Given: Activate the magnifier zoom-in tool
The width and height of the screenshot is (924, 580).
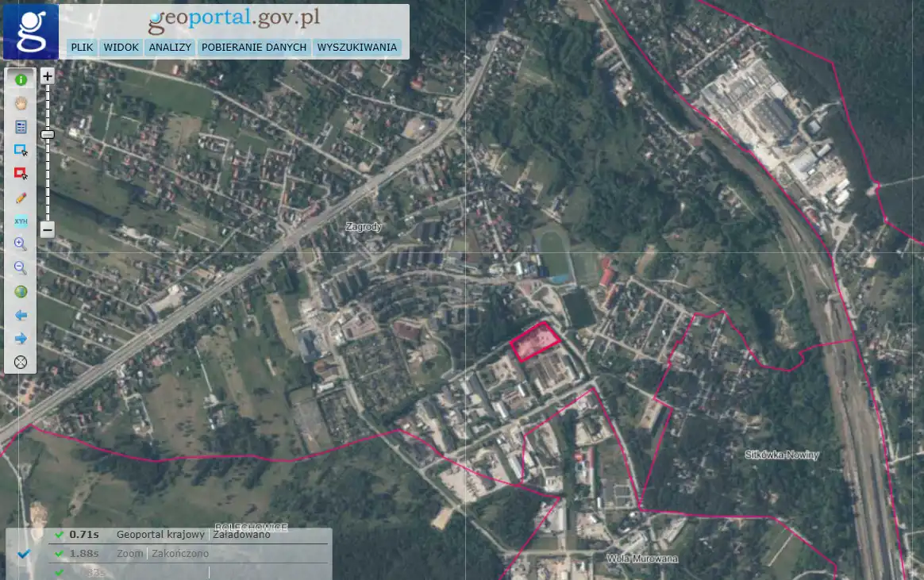Looking at the screenshot, I should tap(21, 244).
